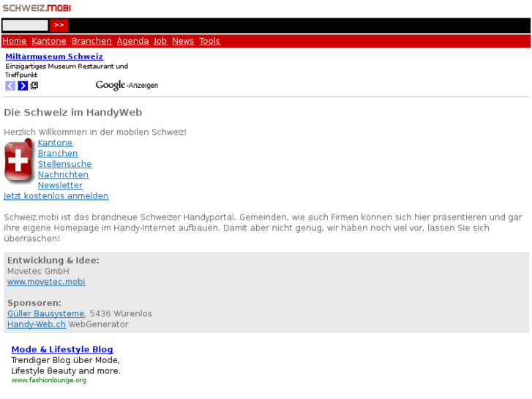Open the Newsletter link
Viewport: 532px width, 399px height.
click(x=60, y=185)
